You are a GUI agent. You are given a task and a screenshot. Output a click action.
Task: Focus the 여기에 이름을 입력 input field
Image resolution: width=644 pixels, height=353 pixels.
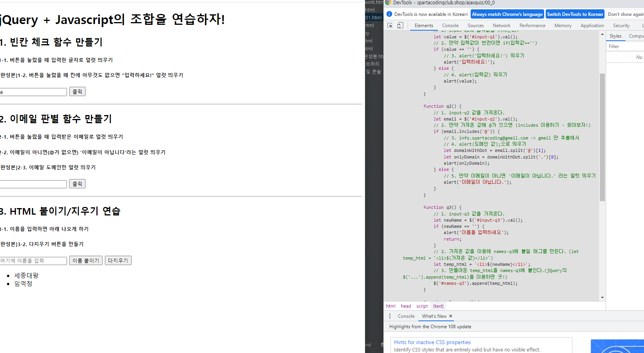click(33, 261)
